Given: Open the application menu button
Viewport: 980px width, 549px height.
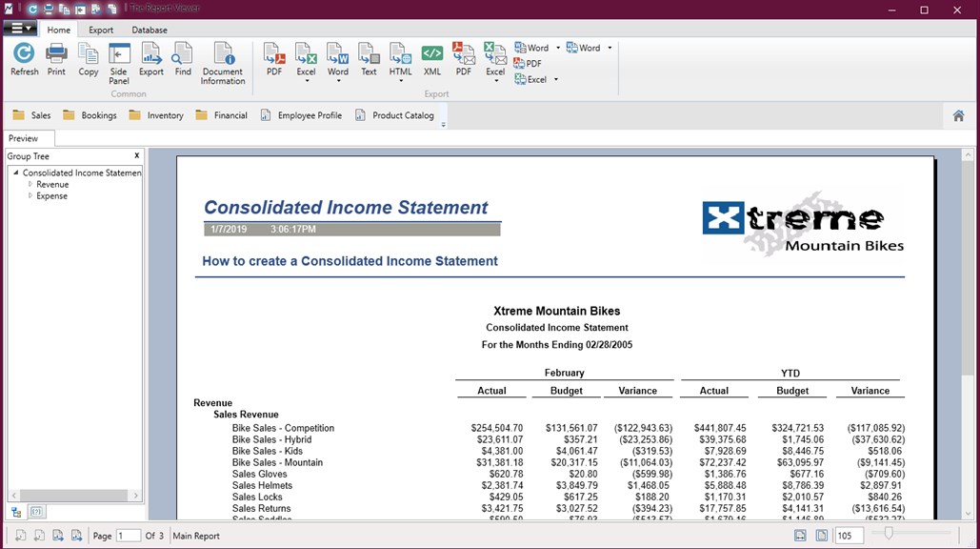Looking at the screenshot, I should coord(21,29).
